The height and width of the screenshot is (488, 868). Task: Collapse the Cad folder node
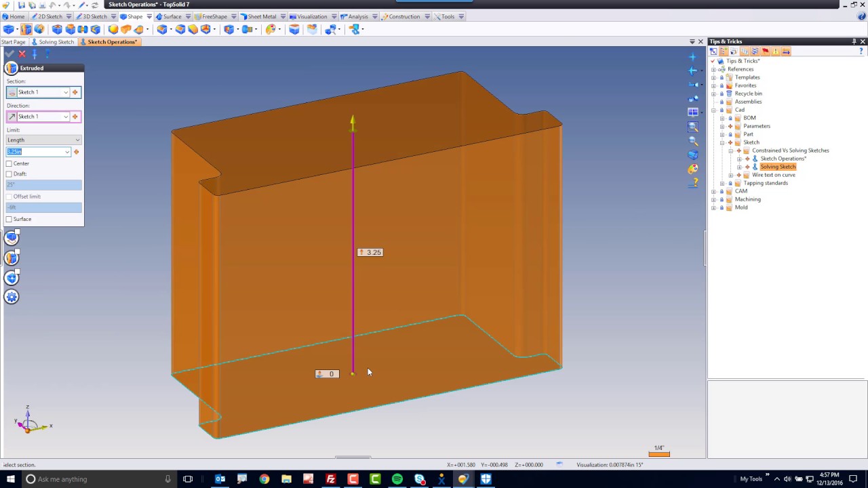713,110
